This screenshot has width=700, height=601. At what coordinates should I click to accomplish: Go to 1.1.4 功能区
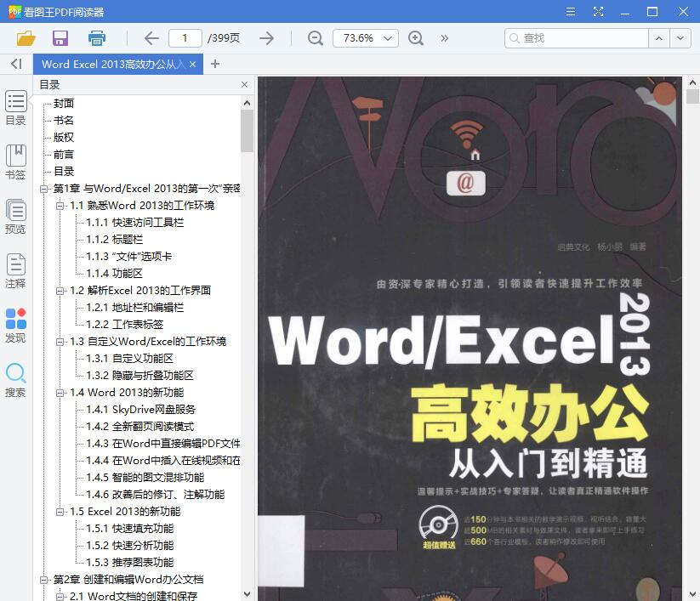[x=114, y=274]
